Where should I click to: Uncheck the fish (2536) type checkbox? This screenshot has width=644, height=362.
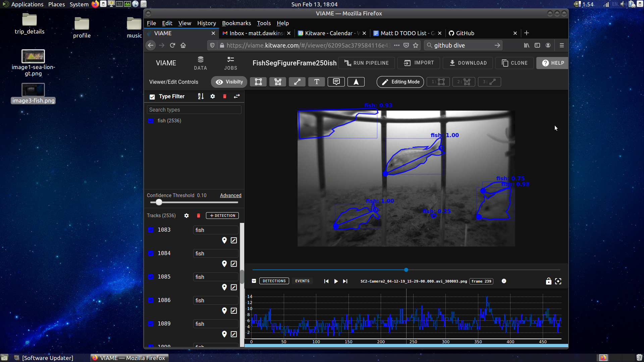tap(151, 121)
